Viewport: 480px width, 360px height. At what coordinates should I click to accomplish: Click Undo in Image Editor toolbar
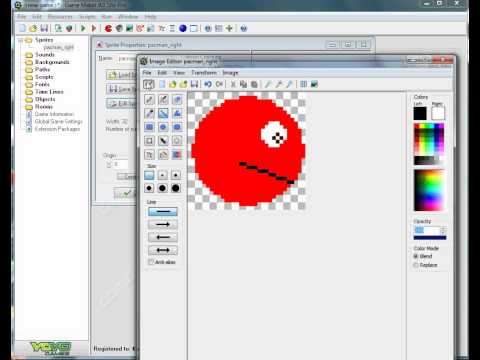208,84
